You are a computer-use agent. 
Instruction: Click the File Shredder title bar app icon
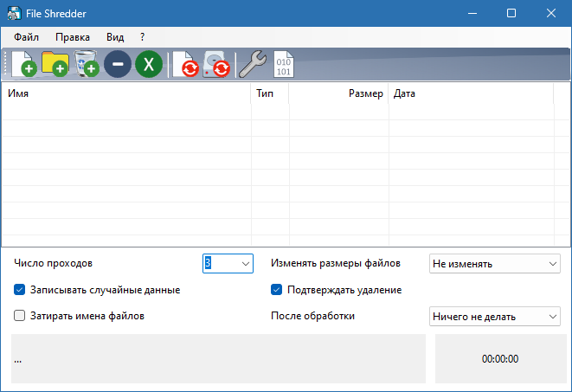(x=14, y=14)
